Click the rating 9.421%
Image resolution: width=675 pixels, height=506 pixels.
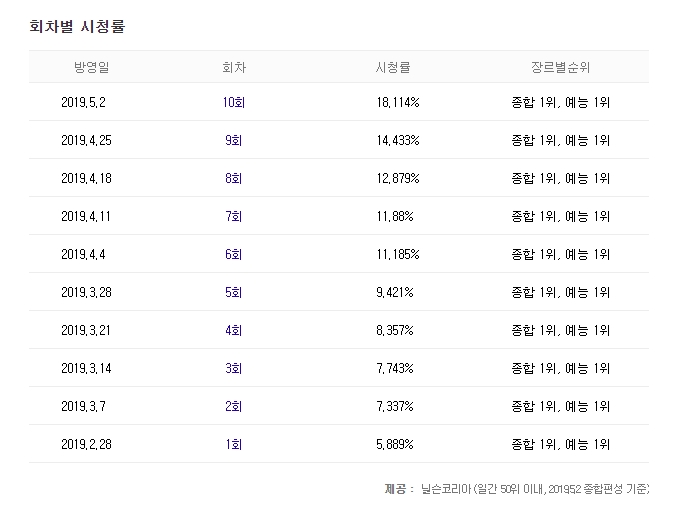[395, 292]
